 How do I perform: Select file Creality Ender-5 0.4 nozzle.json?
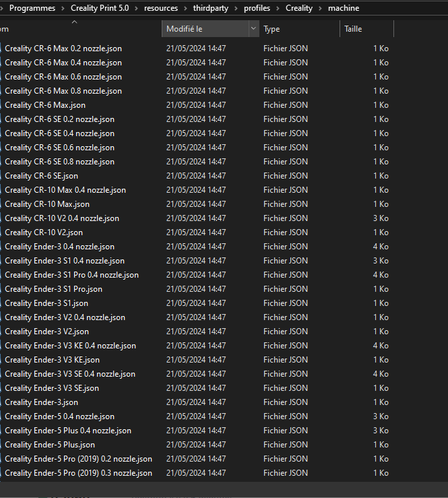60,416
